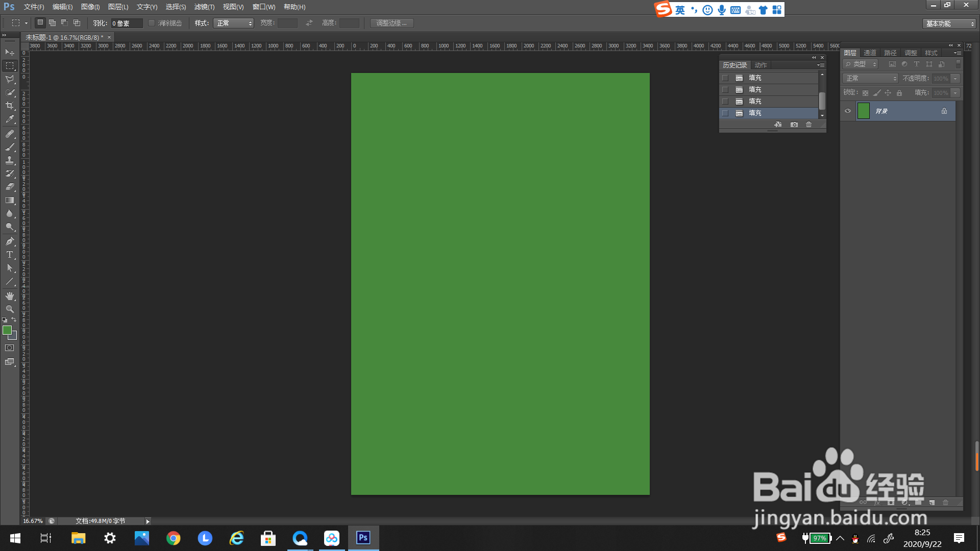
Task: Switch to the 通道 channels tab
Action: coord(870,53)
